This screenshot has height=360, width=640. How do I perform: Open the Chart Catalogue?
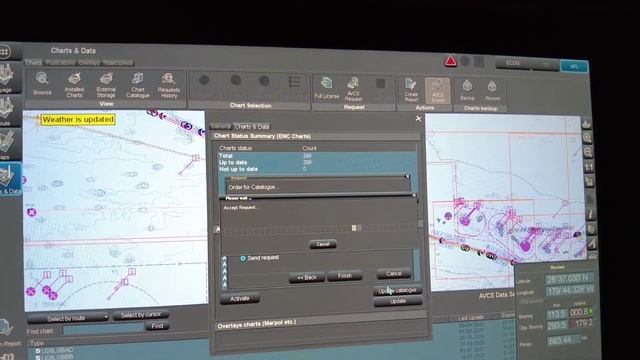point(138,85)
